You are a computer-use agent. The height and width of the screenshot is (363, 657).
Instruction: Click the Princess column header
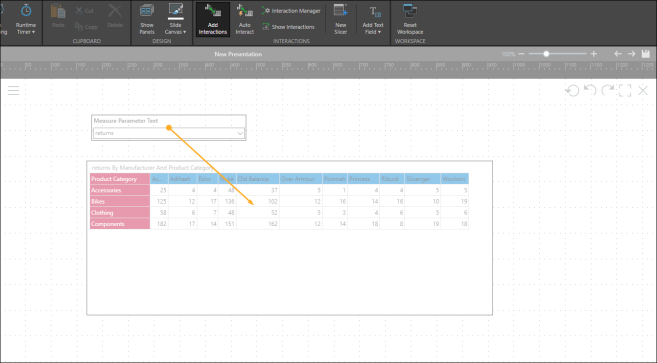point(363,179)
